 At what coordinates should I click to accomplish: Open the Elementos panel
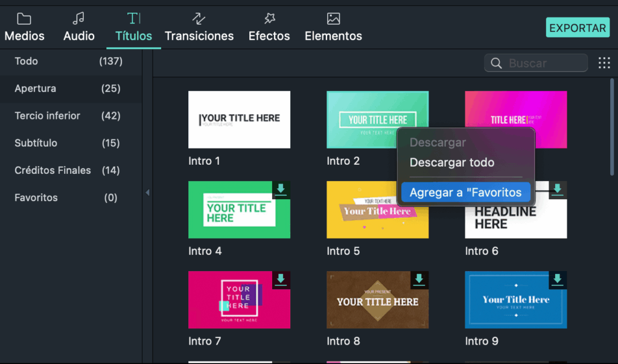click(333, 27)
